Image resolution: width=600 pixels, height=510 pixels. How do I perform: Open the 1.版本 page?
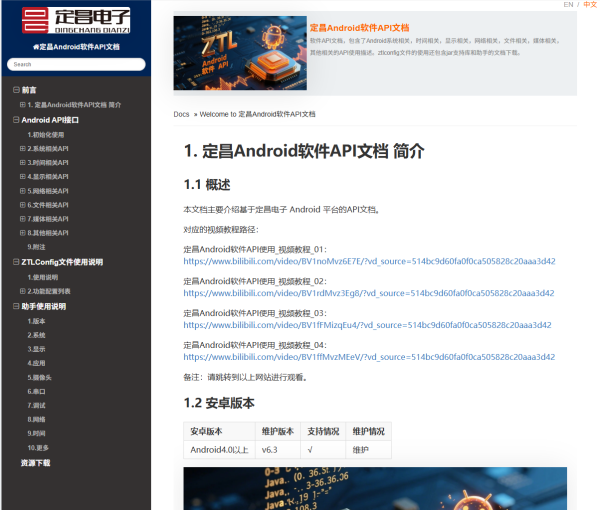pos(36,321)
